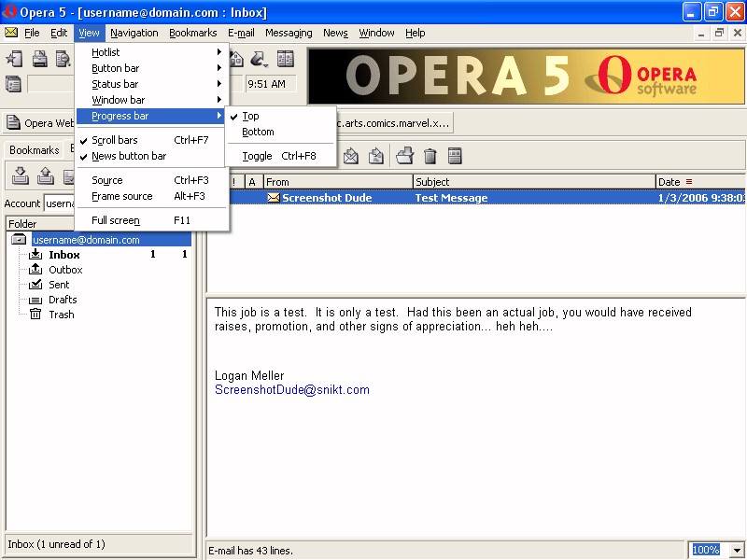Switch to the Opera Web window button
The height and width of the screenshot is (560, 747).
[x=40, y=123]
